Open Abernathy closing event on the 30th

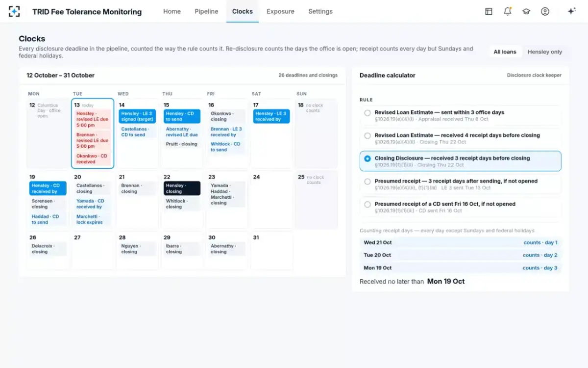pyautogui.click(x=227, y=249)
